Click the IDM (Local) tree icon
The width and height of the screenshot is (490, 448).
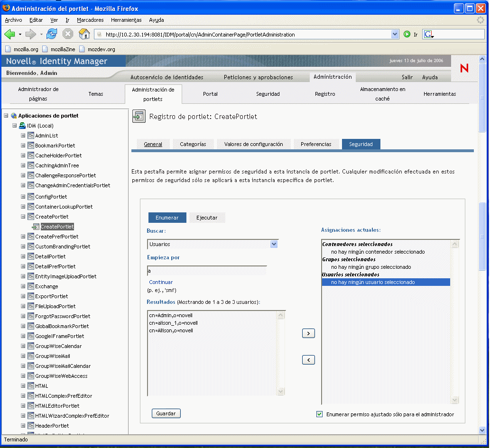pos(22,126)
